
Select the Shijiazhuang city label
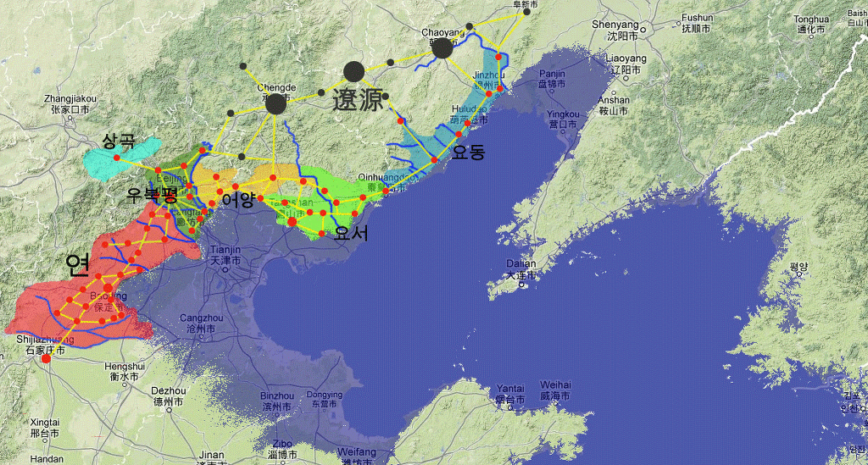click(x=45, y=345)
